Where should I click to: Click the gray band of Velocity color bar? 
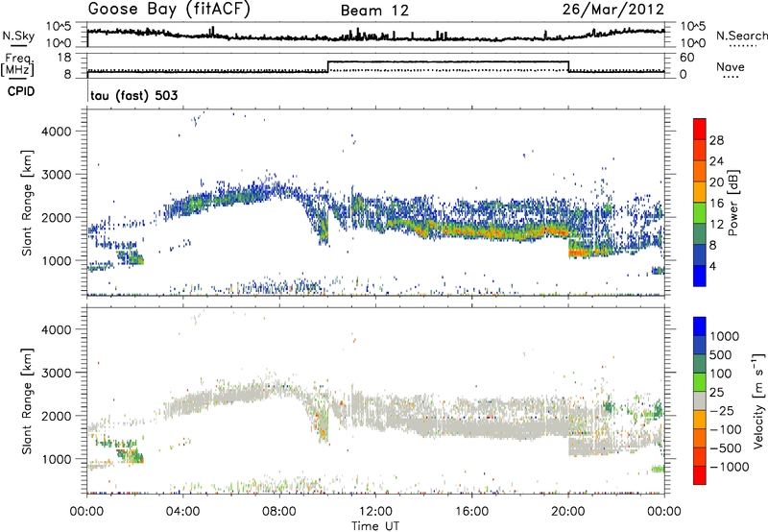point(700,401)
